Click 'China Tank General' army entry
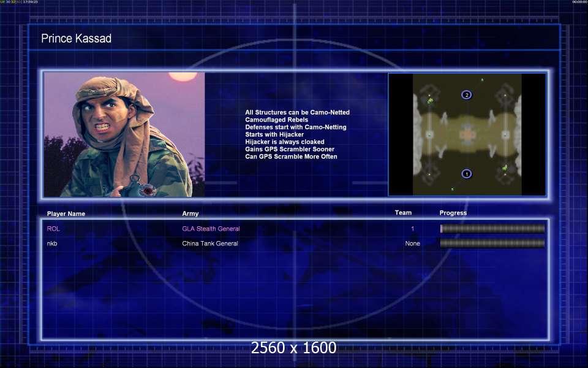The width and height of the screenshot is (588, 368). click(210, 243)
